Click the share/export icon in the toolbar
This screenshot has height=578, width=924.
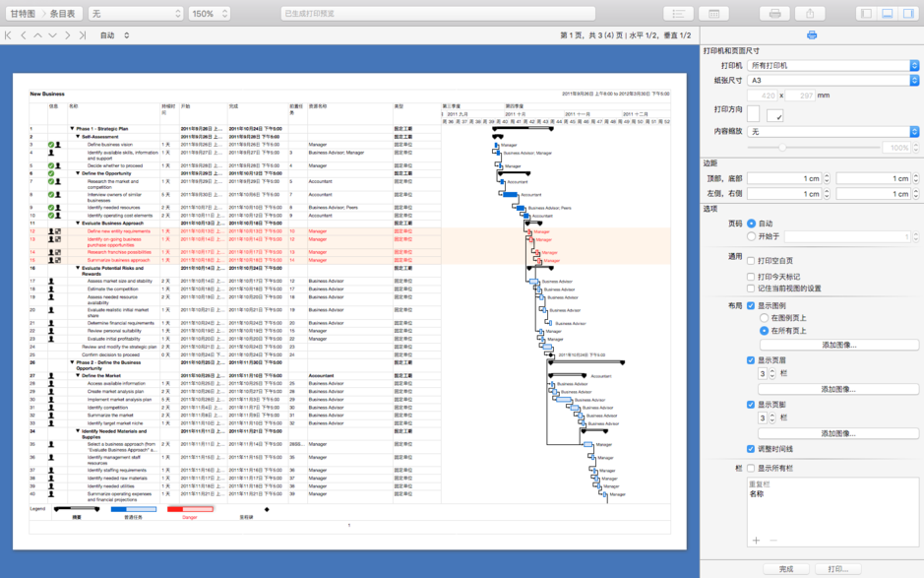click(811, 13)
